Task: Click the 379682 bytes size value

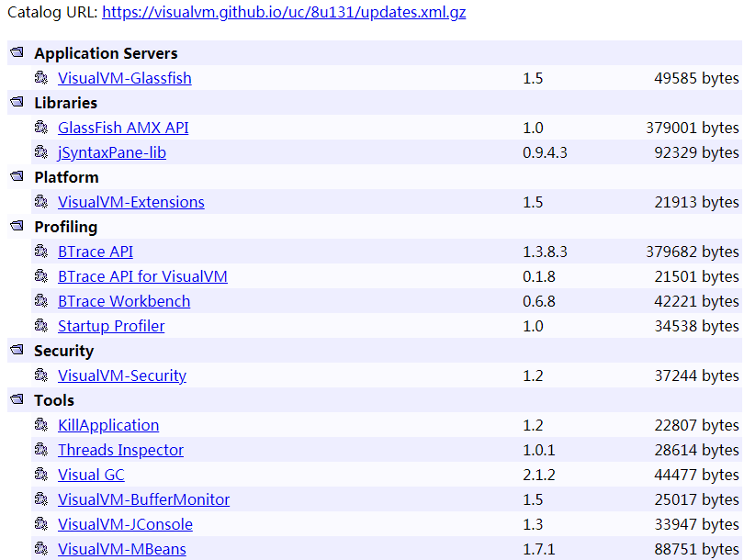Action: point(693,252)
